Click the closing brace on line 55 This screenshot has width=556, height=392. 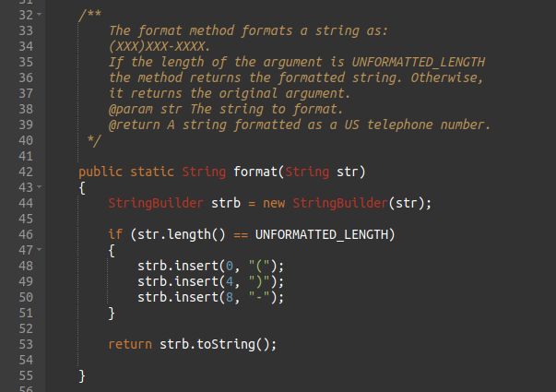tap(82, 376)
